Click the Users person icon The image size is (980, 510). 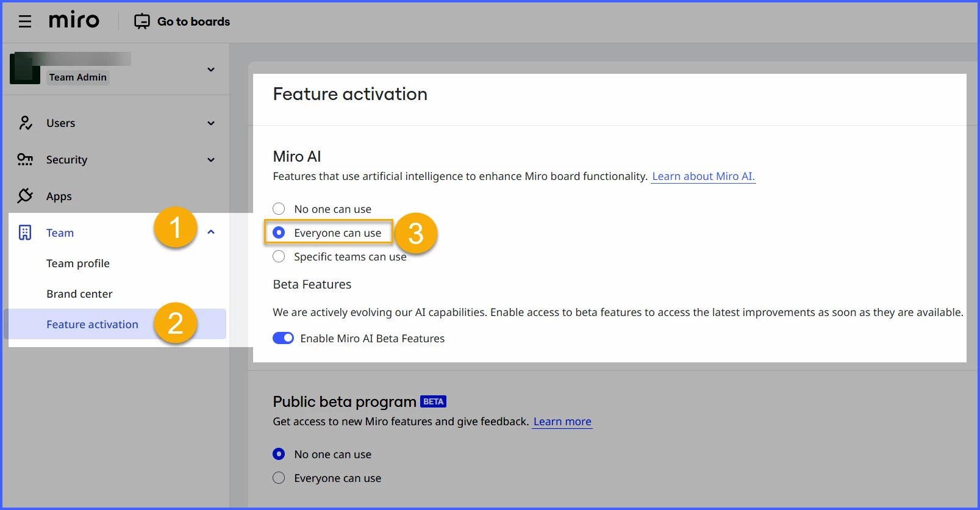tap(25, 123)
